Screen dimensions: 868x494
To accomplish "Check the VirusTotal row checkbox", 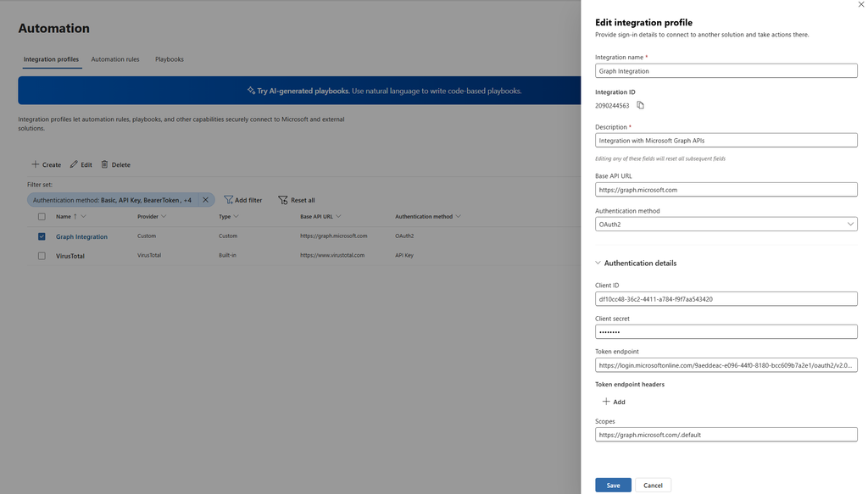I will 42,256.
